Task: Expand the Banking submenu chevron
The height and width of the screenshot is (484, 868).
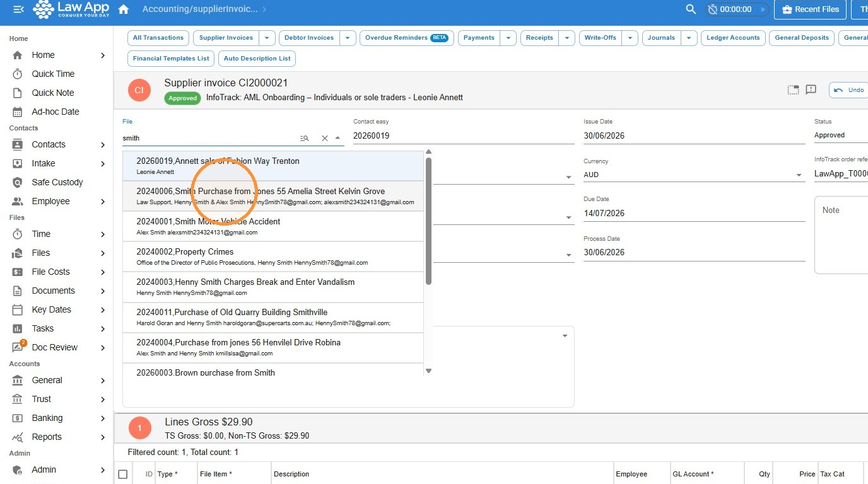Action: (x=103, y=418)
